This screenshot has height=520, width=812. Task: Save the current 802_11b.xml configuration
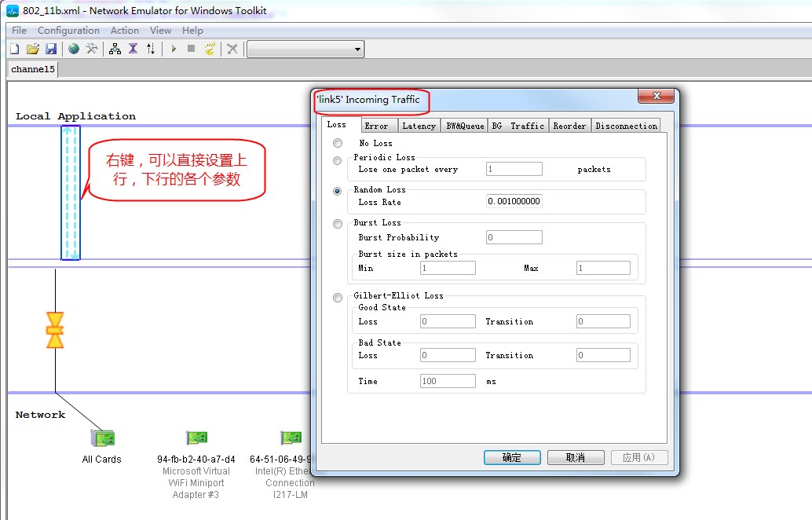(50, 48)
